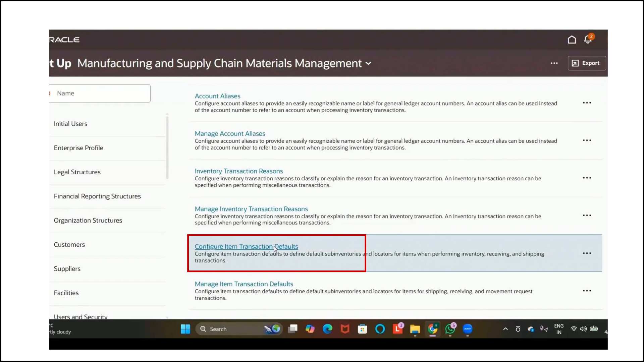Open ellipsis for Manage Inventory Transaction Reasons
The height and width of the screenshot is (362, 644).
pyautogui.click(x=587, y=216)
